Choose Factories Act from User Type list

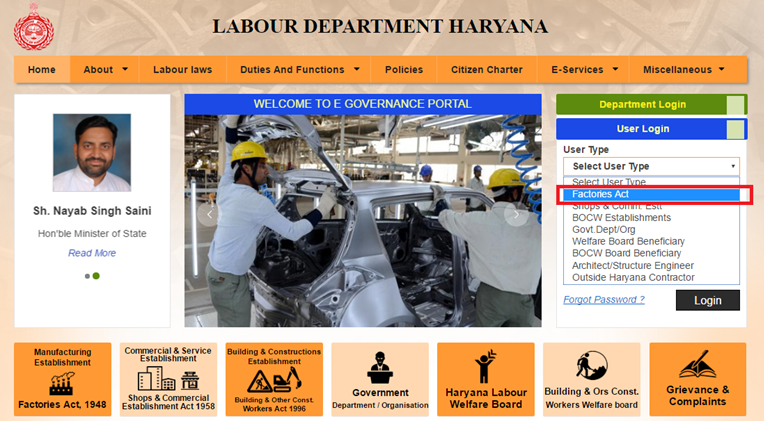click(650, 194)
